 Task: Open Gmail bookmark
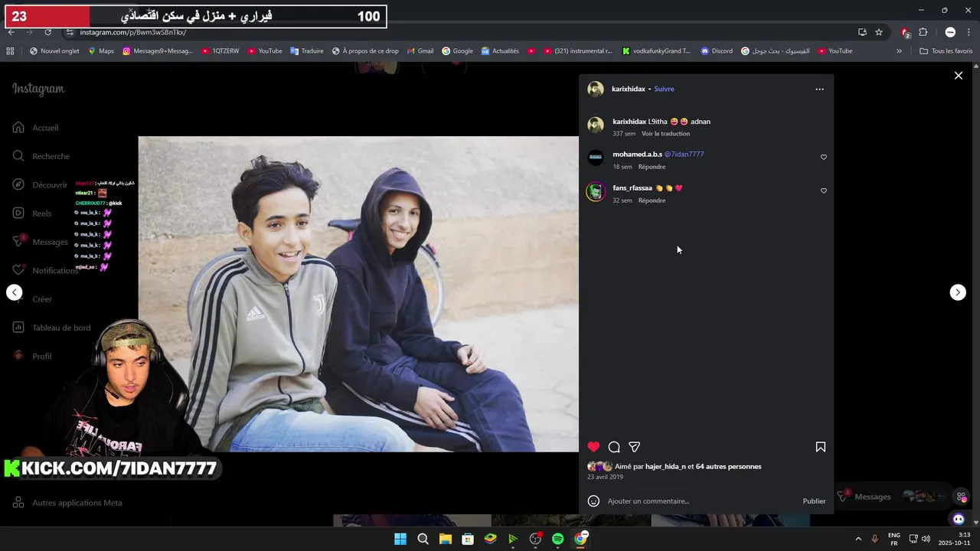(x=420, y=51)
